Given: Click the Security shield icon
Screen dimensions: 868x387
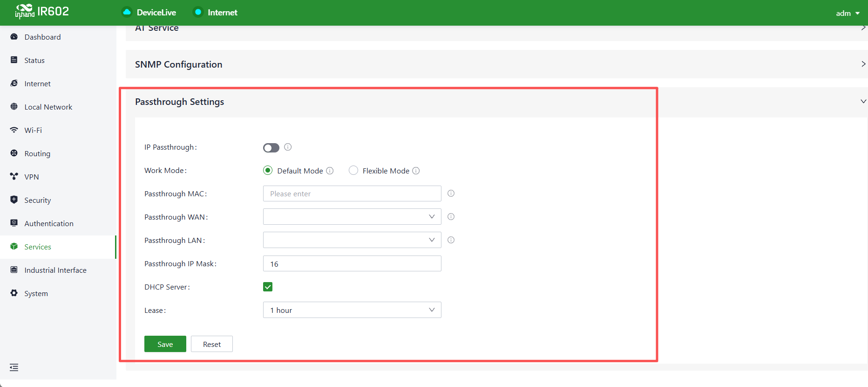Looking at the screenshot, I should tap(14, 200).
